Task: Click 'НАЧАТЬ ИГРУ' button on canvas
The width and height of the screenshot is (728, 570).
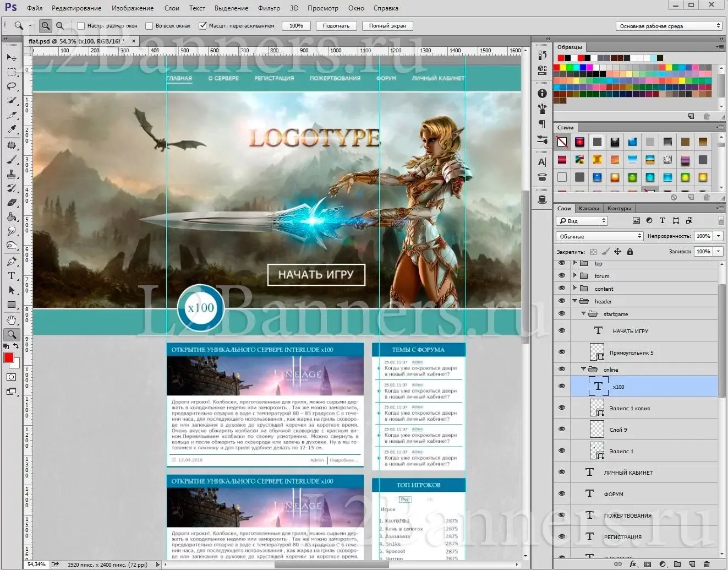Action: 316,274
